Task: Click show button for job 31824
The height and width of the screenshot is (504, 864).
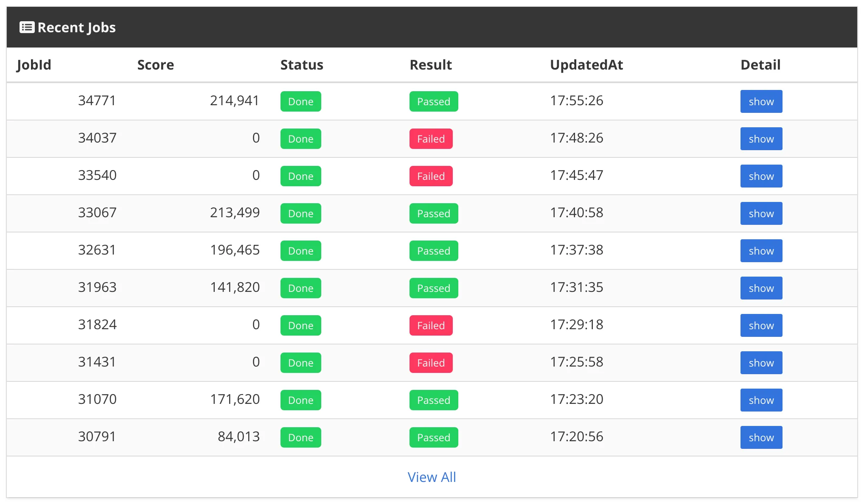Action: point(761,325)
